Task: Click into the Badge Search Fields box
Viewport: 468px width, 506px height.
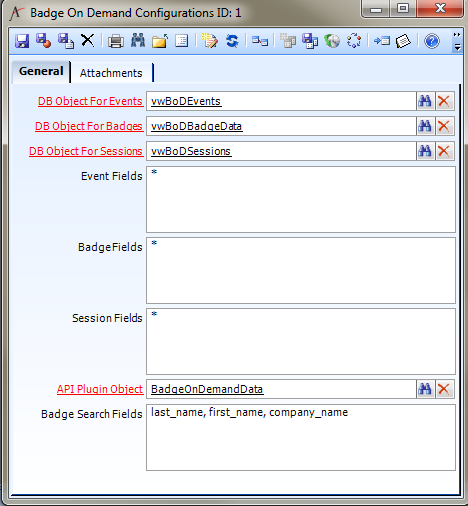Action: 301,437
